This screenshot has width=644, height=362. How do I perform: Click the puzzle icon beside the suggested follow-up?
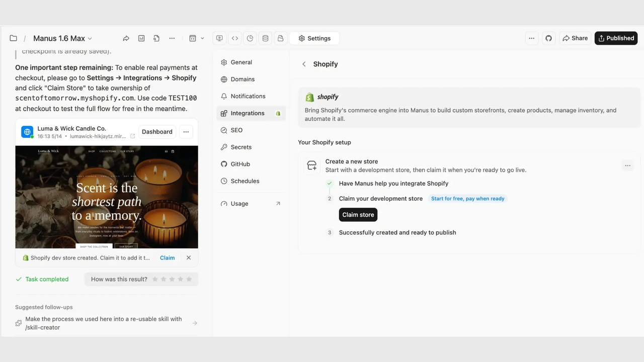[x=19, y=323]
